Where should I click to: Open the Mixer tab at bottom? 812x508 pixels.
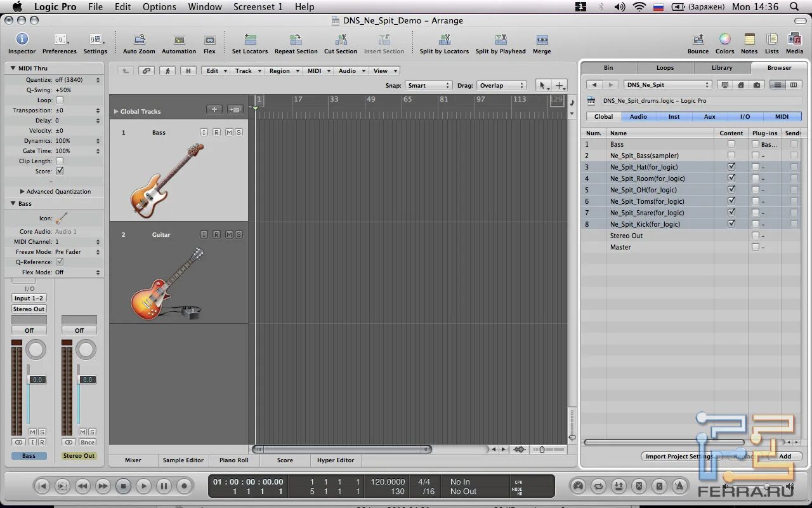[133, 460]
